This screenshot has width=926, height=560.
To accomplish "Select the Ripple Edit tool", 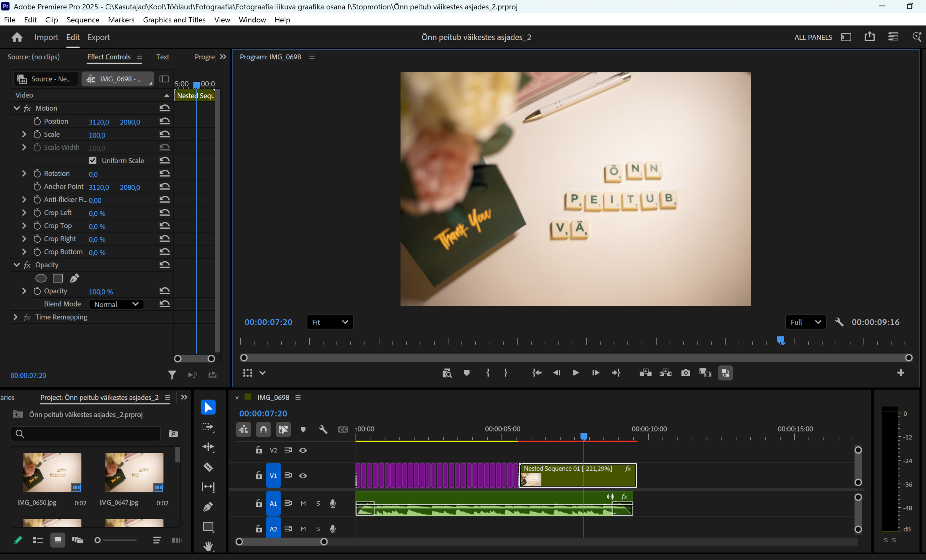I will (x=208, y=447).
